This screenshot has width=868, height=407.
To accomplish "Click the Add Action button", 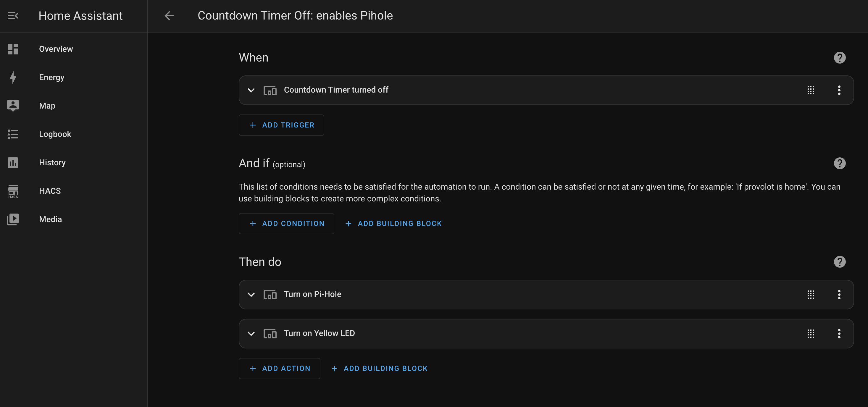I will click(279, 369).
